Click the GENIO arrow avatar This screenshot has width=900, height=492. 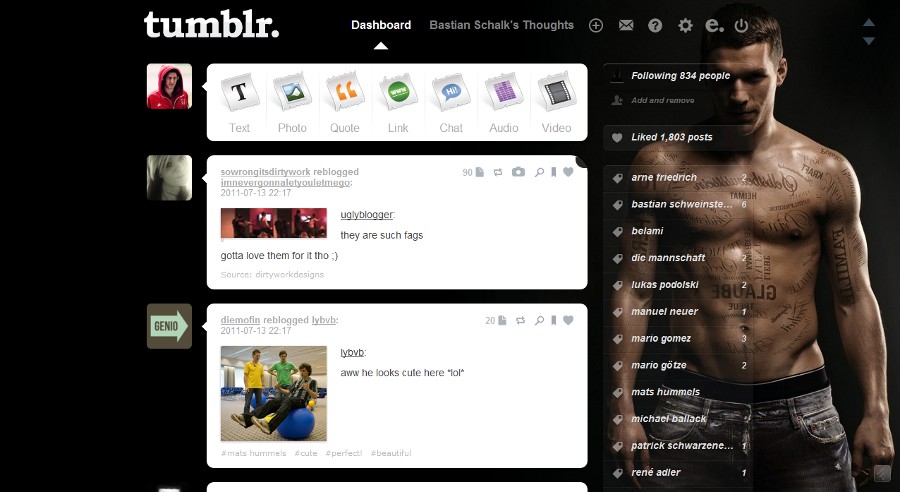(169, 326)
